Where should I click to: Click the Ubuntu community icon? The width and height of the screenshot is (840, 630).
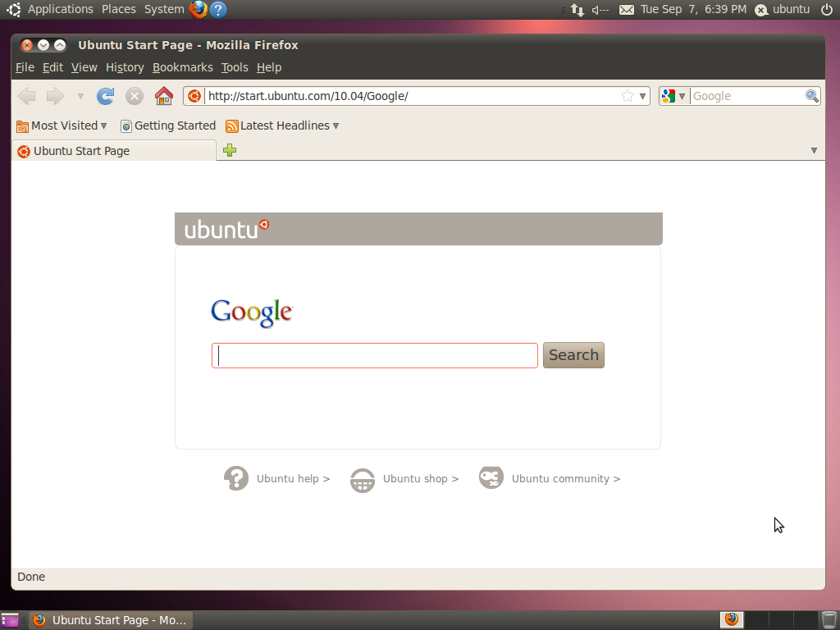pyautogui.click(x=491, y=477)
